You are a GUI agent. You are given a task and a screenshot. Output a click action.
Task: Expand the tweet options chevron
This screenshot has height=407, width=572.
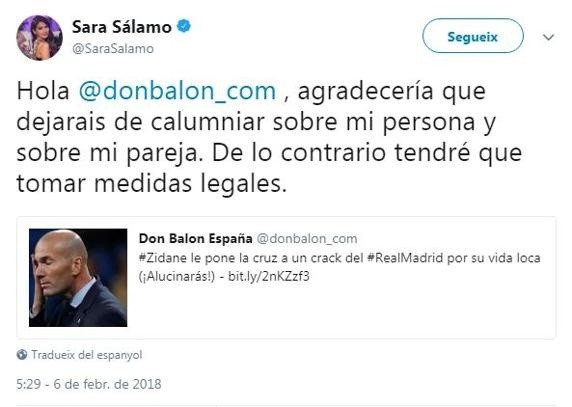point(548,37)
